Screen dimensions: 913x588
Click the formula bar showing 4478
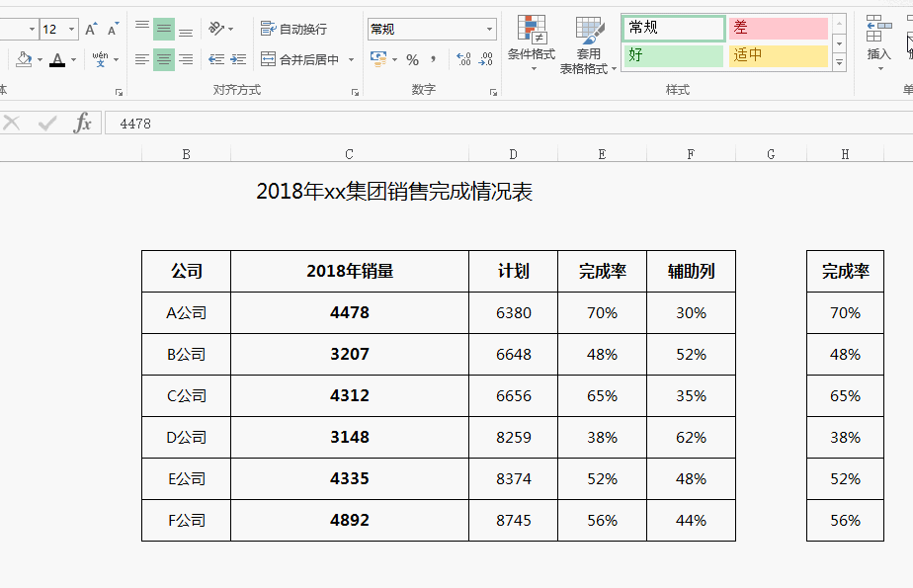[508, 124]
